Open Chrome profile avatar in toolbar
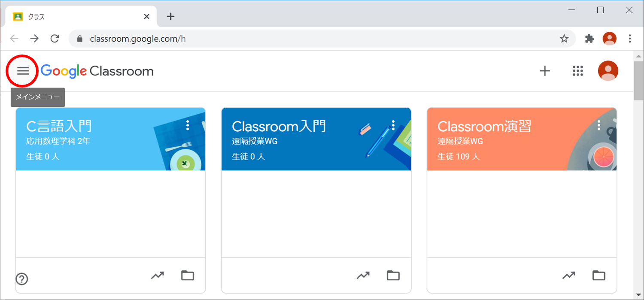Image resolution: width=644 pixels, height=300 pixels. point(610,39)
